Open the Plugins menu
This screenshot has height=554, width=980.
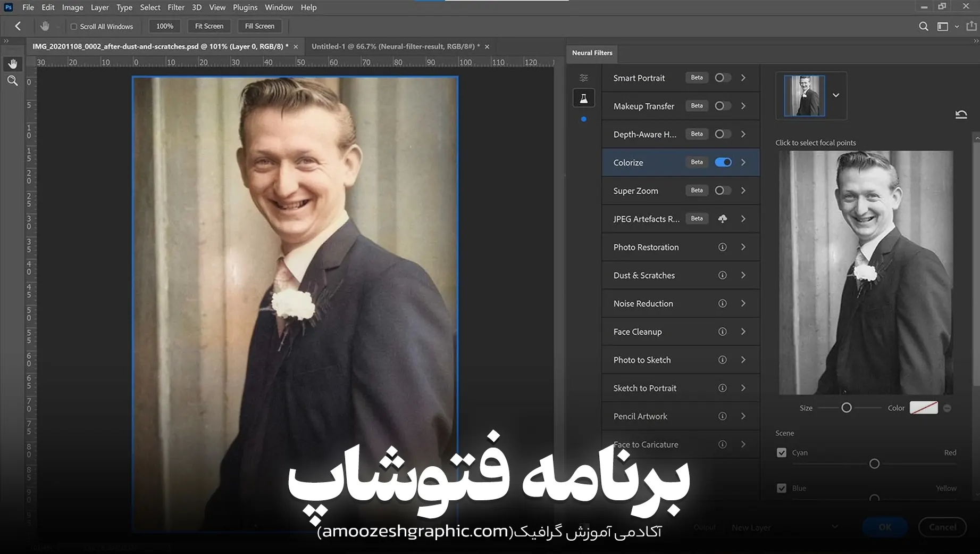(x=245, y=7)
